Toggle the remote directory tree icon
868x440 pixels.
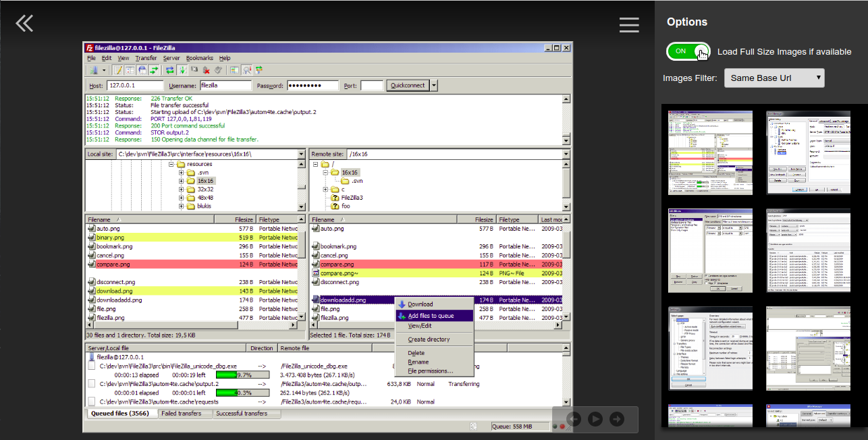click(142, 70)
